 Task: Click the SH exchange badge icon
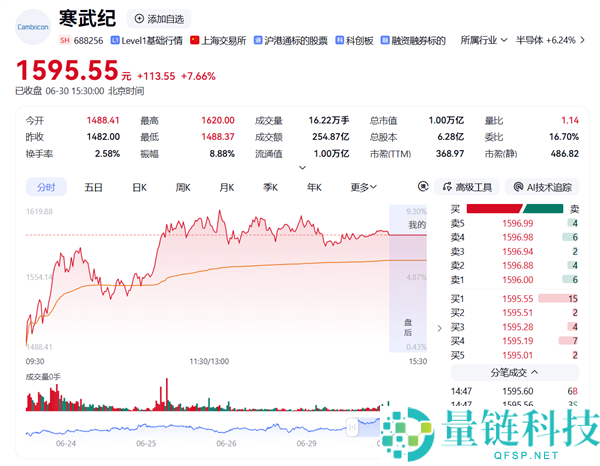point(65,40)
